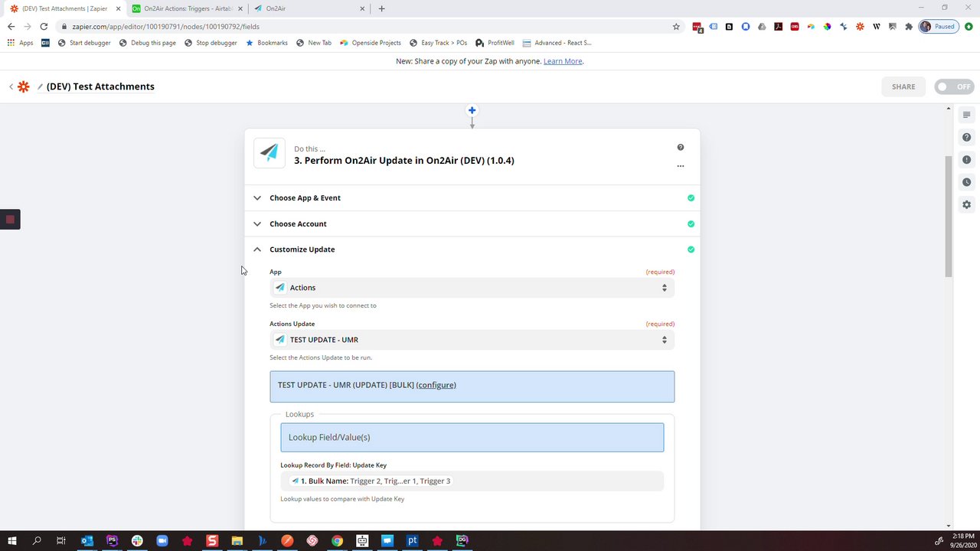Switch to On2Air Actions: Triggers Airtable tab
Image resolution: width=980 pixels, height=551 pixels.
[x=187, y=8]
